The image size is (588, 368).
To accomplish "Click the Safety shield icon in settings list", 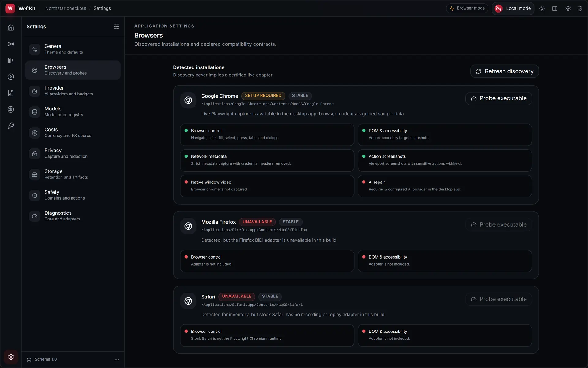I will pos(35,195).
